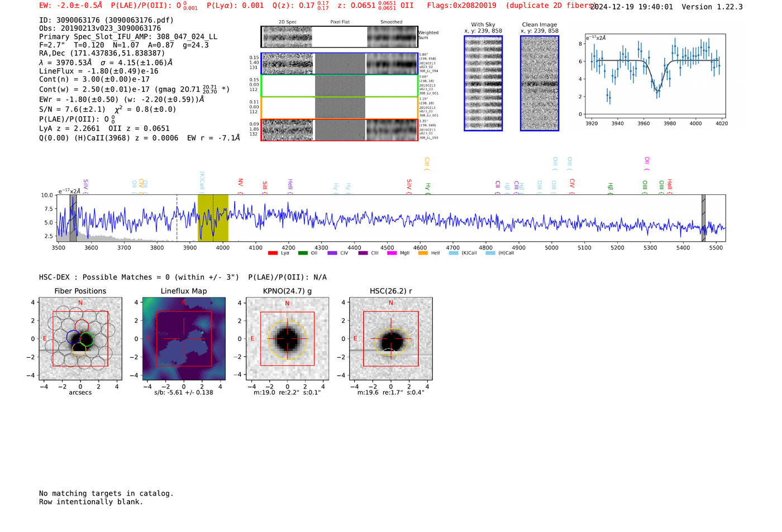This screenshot has height=532, width=782.
Task: Select the Lineflux Map panel
Action: (184, 339)
